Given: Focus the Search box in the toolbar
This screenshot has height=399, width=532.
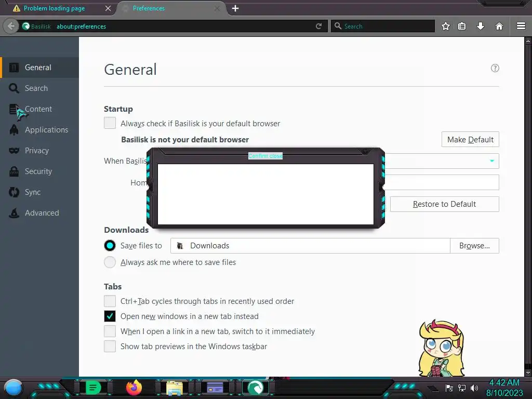Looking at the screenshot, I should click(383, 26).
